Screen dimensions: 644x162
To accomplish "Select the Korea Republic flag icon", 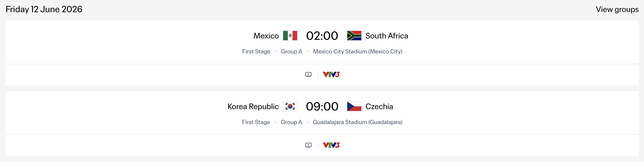I will 291,106.
